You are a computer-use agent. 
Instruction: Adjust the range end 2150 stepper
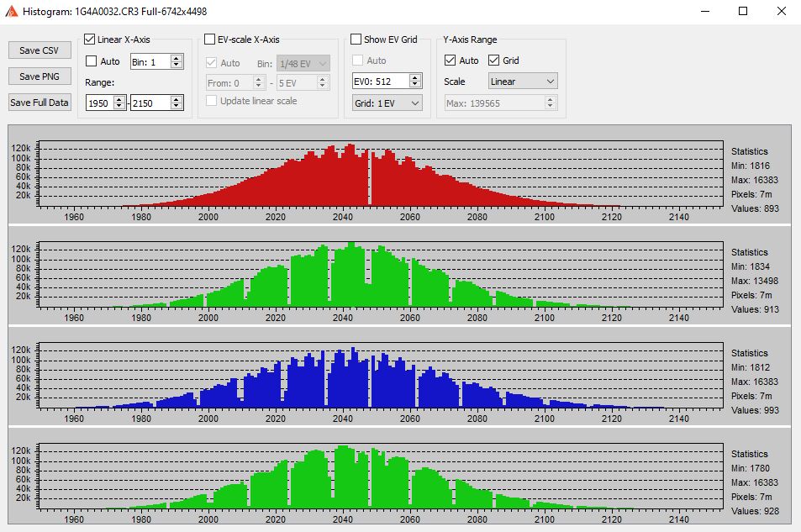click(x=177, y=103)
